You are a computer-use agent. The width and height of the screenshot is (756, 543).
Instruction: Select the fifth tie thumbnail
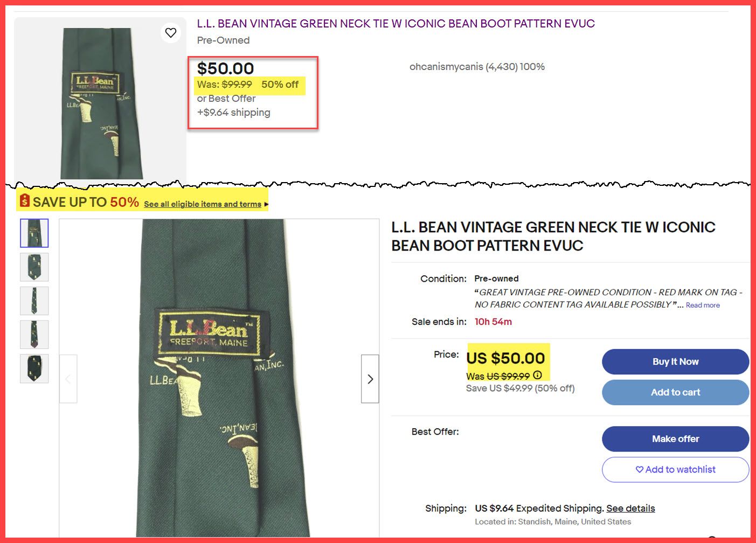pyautogui.click(x=34, y=368)
